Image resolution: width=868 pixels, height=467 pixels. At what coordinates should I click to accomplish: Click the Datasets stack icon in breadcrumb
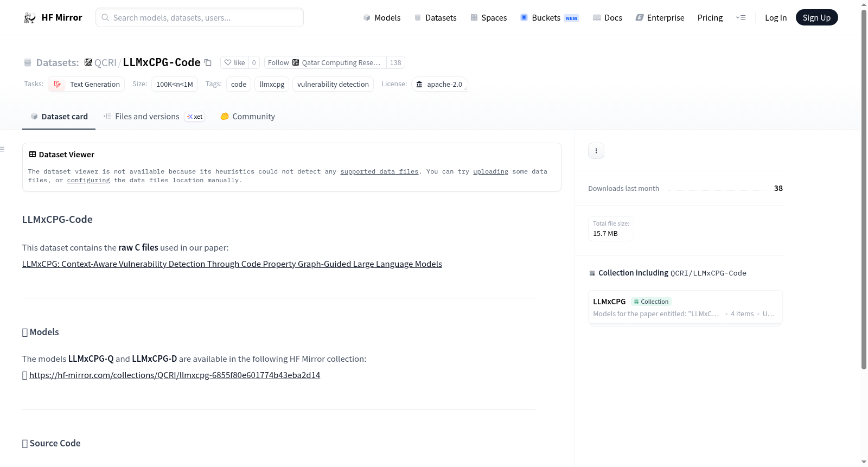tap(28, 62)
